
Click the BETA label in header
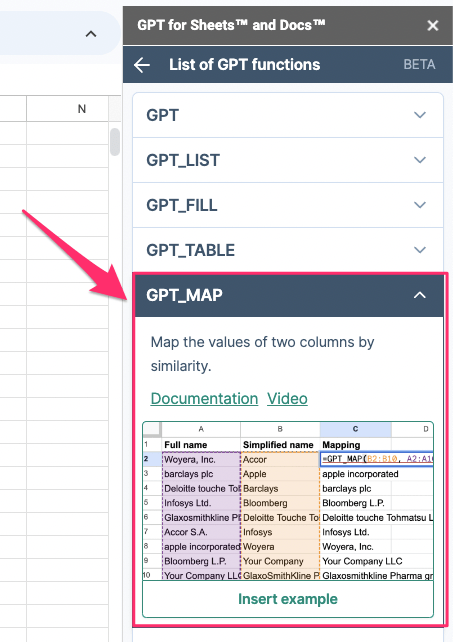419,65
